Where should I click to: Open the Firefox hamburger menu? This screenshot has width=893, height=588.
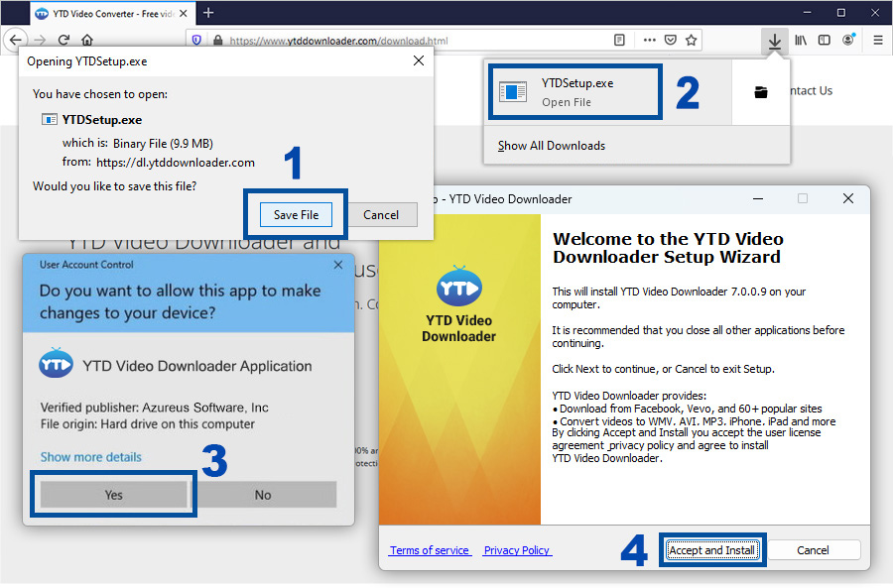click(x=878, y=40)
